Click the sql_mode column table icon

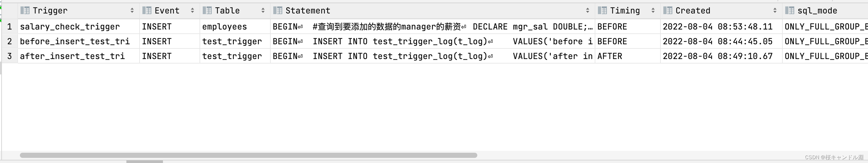click(x=789, y=11)
